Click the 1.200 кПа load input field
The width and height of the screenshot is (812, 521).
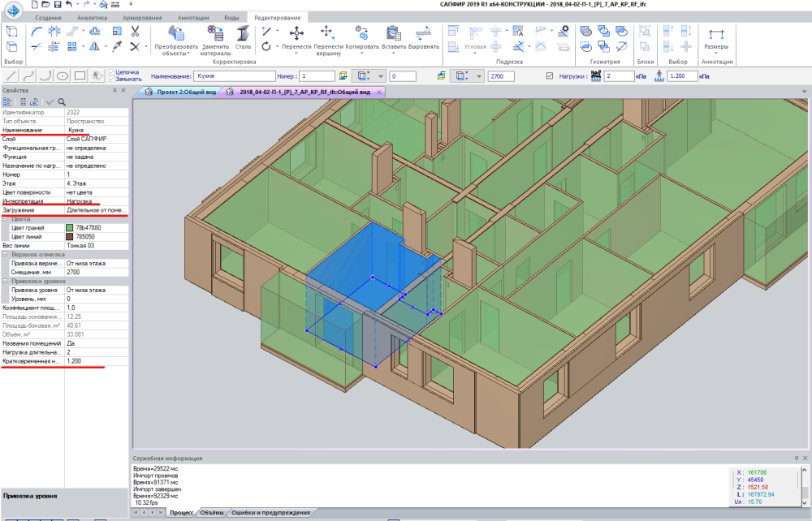pyautogui.click(x=682, y=76)
